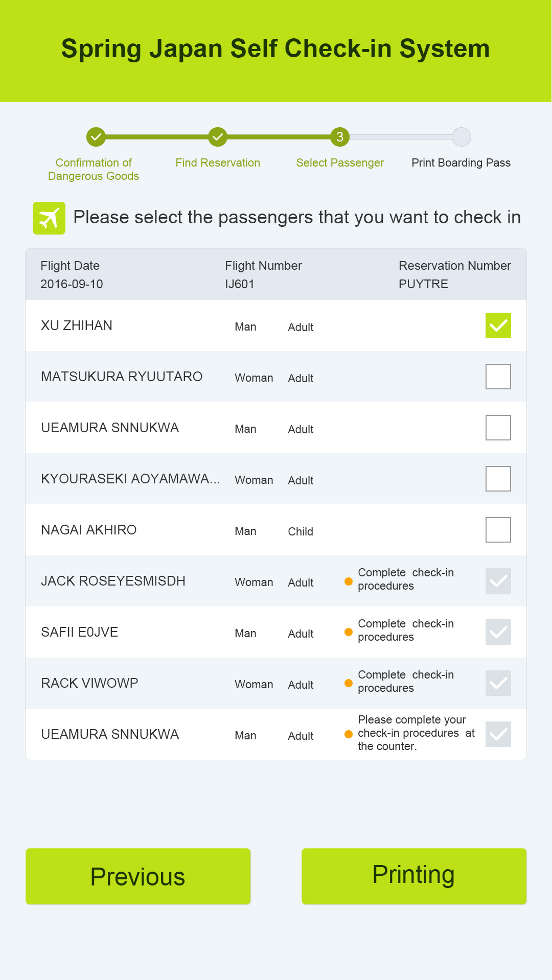Open the Print Boarding Pass step label
Screen dimensions: 552x980
pyautogui.click(x=461, y=163)
